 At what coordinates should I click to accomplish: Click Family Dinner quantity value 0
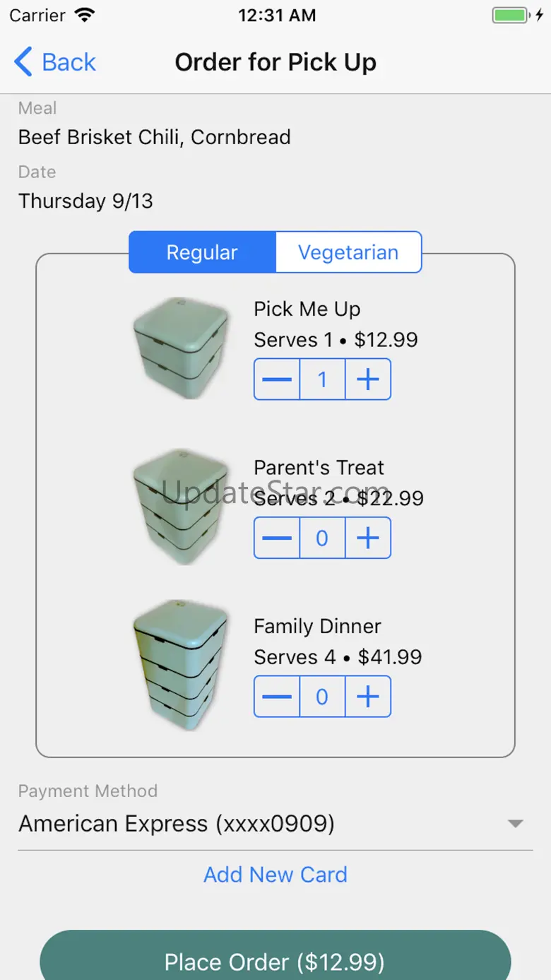coord(323,697)
